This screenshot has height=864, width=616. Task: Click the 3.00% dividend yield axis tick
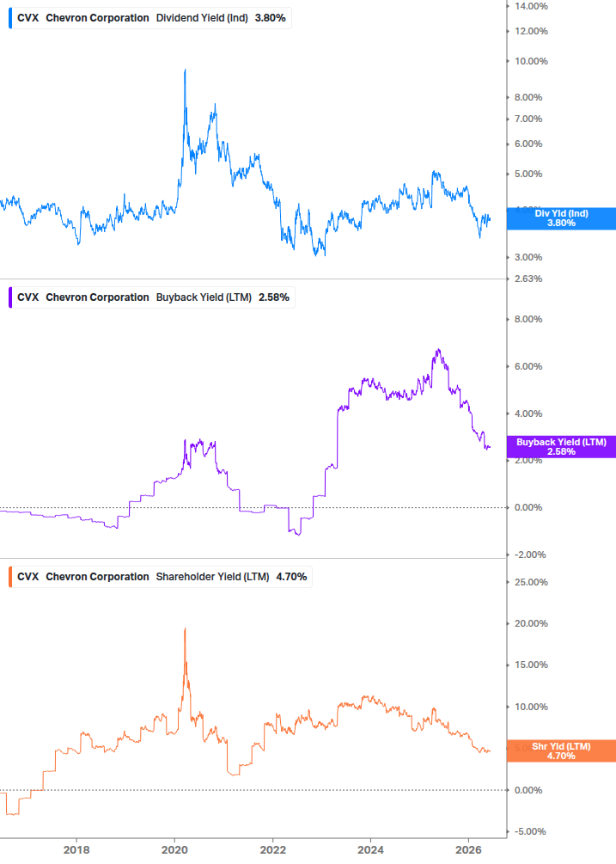528,257
